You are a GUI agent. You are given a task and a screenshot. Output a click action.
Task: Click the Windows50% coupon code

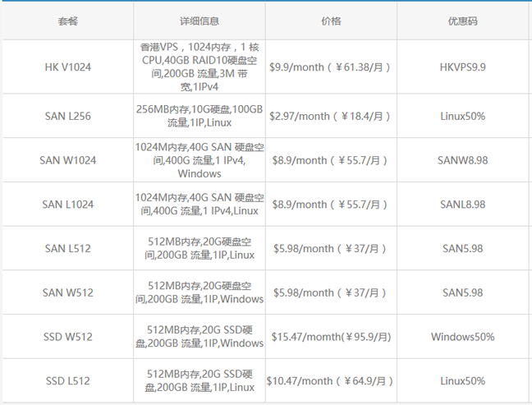[x=462, y=337]
